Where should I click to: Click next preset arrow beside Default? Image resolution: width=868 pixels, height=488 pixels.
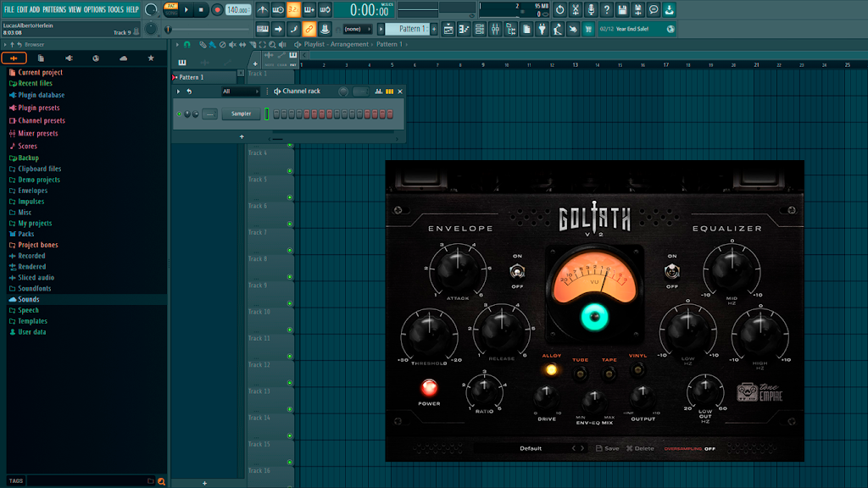582,449
